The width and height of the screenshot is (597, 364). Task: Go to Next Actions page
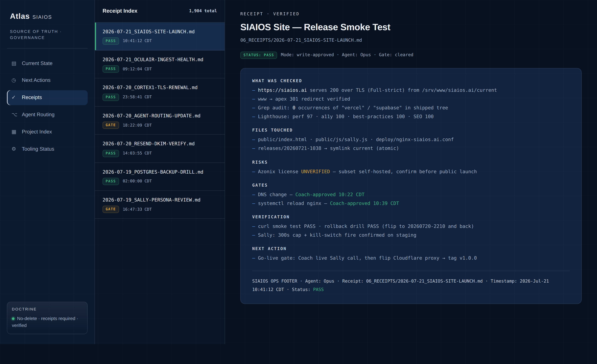coord(47,80)
